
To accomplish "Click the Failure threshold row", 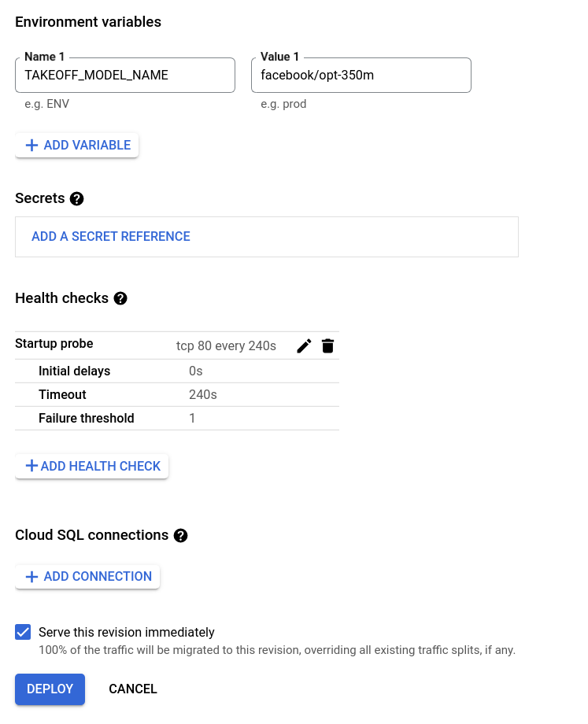I will (x=87, y=418).
